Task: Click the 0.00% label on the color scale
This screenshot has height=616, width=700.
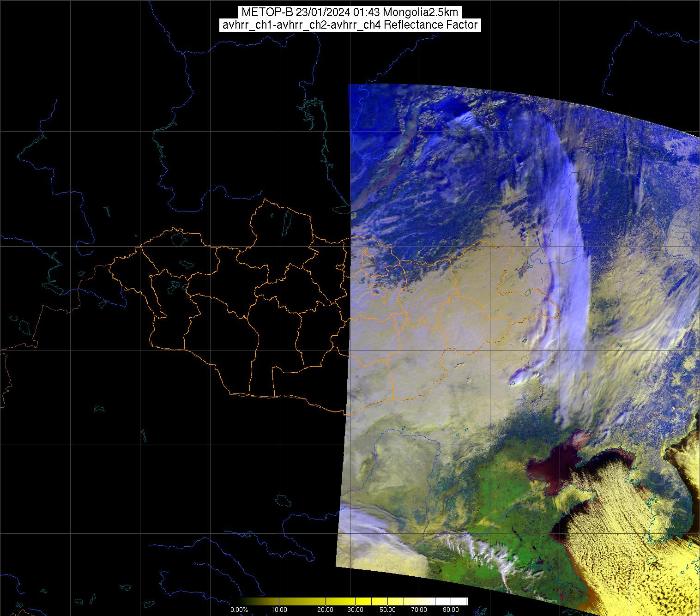Action: (x=240, y=610)
